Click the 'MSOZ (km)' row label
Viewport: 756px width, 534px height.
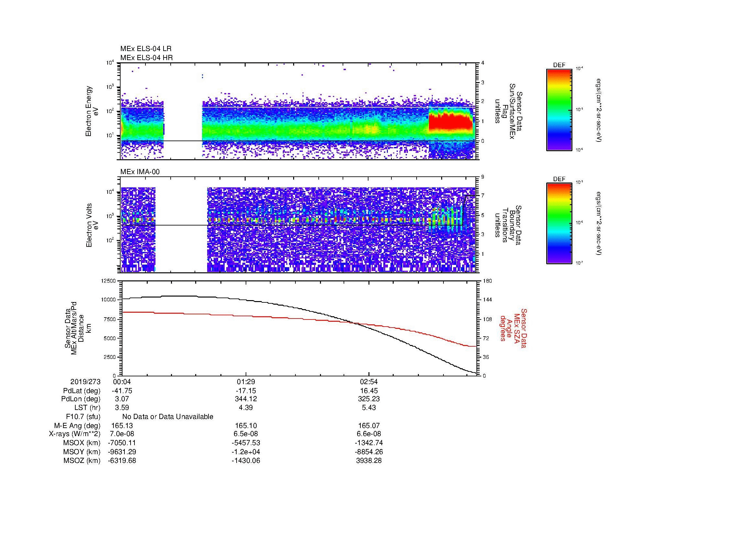(82, 461)
